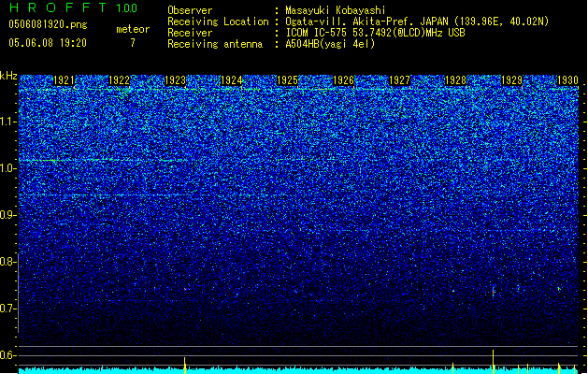
Task: Click the 1925 time marker
Action: click(x=287, y=80)
